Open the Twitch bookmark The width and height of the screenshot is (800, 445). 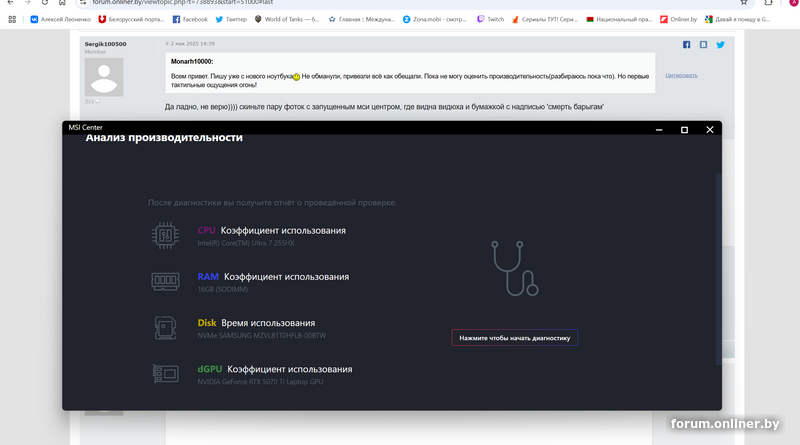pyautogui.click(x=490, y=19)
